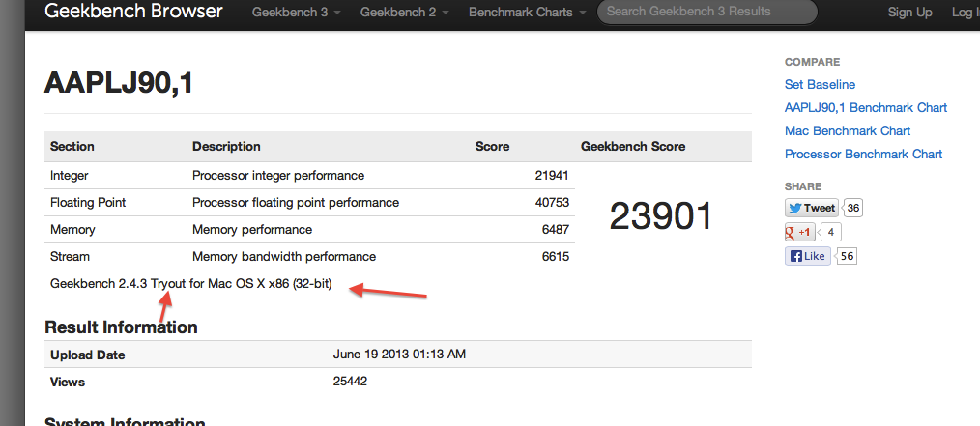Screen dimensions: 980x426
Task: Select the AAPLJ90,1 page heading
Action: pyautogui.click(x=118, y=82)
